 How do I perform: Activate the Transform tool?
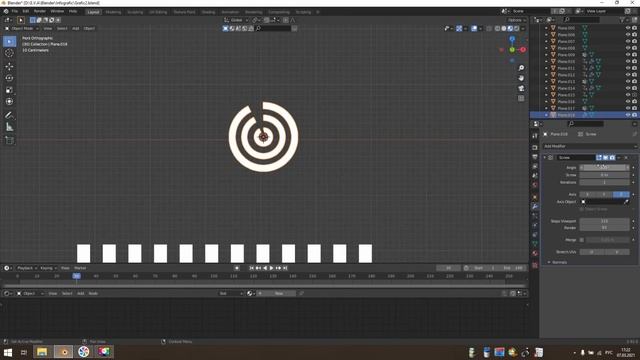coord(9,102)
